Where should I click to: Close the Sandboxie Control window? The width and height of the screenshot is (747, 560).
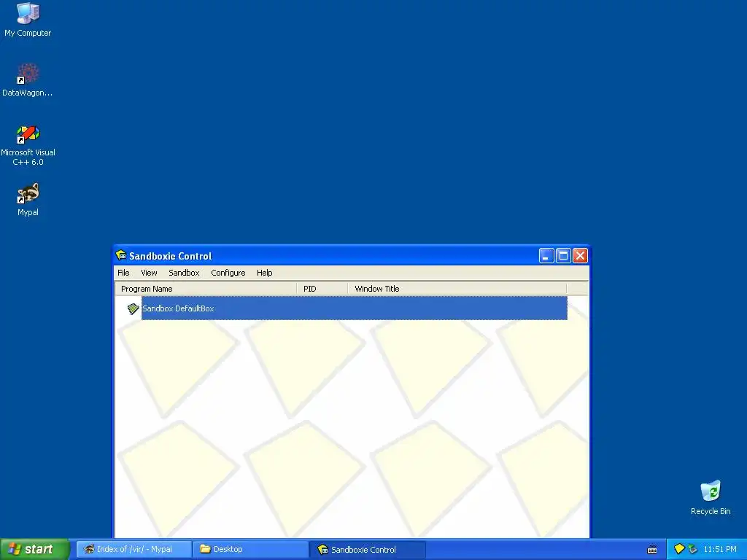[580, 256]
